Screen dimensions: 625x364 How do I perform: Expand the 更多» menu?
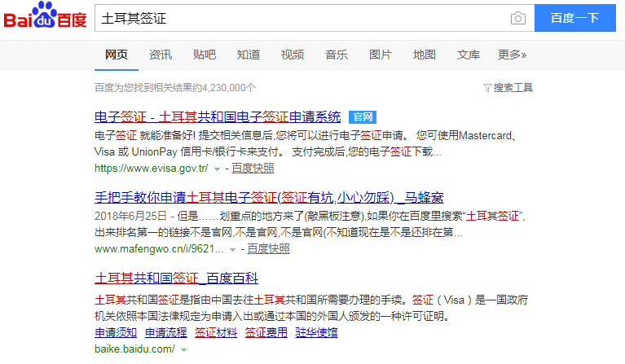pyautogui.click(x=513, y=55)
